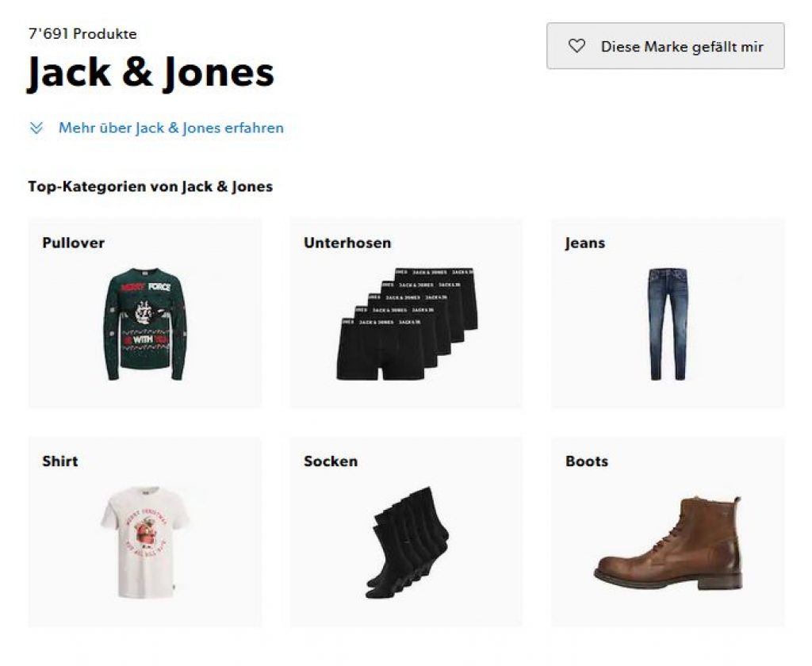This screenshot has height=666, width=812.
Task: Open the Unterhosen category label
Action: (347, 243)
